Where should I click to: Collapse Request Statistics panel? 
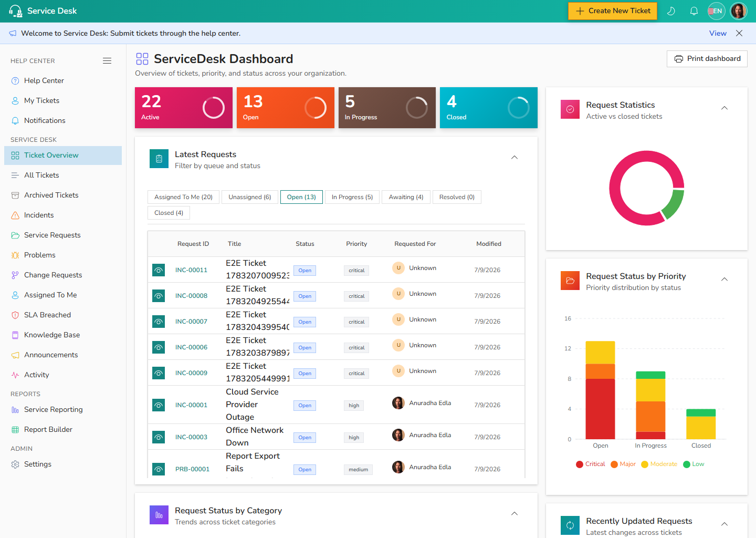724,108
